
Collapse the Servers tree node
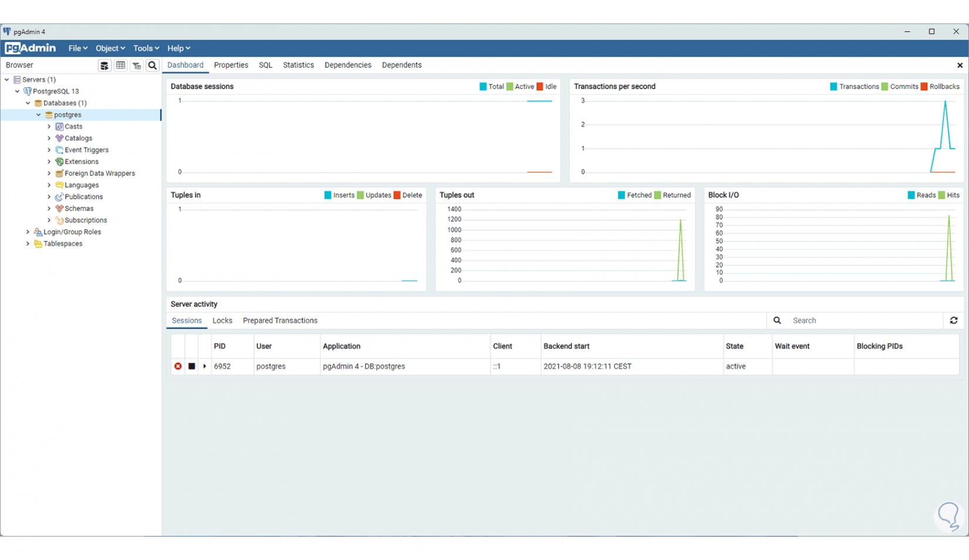[x=7, y=79]
